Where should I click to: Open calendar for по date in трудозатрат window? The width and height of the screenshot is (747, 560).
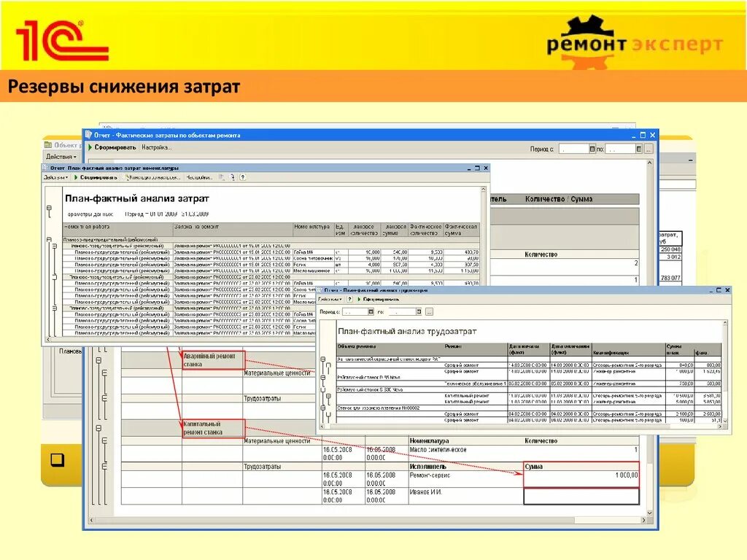coord(419,312)
